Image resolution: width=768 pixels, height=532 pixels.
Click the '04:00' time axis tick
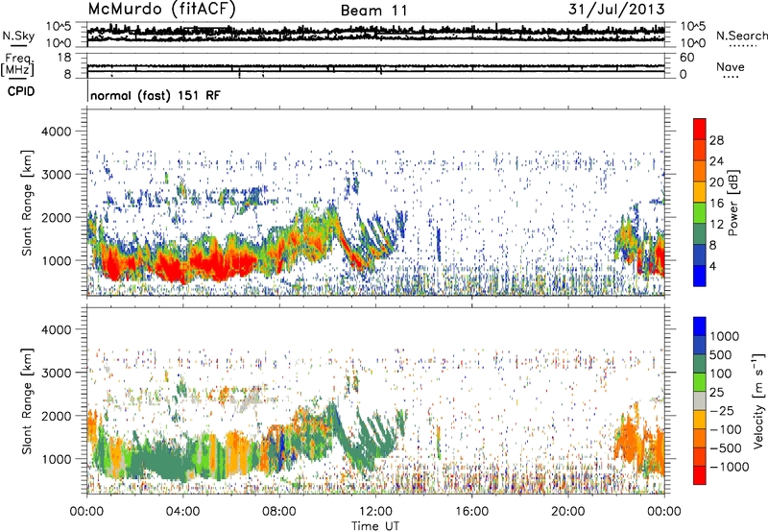[182, 512]
